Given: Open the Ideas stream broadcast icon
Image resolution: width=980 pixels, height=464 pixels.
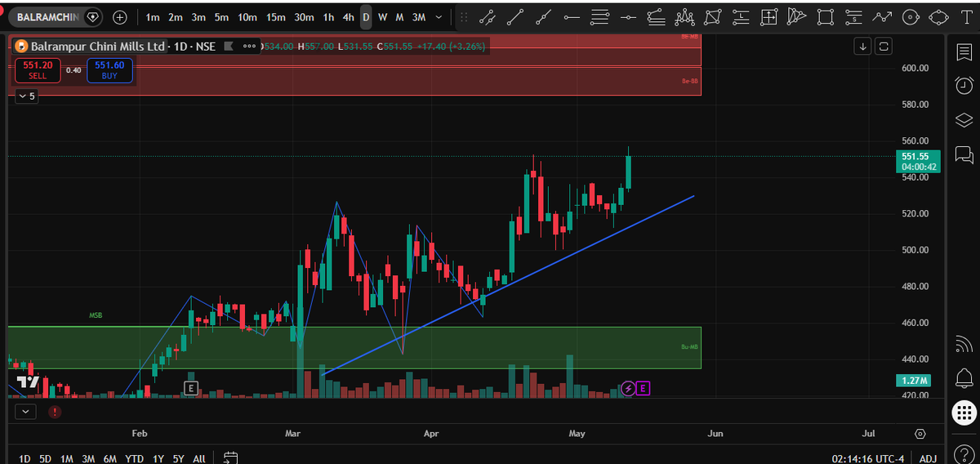Looking at the screenshot, I should [964, 345].
